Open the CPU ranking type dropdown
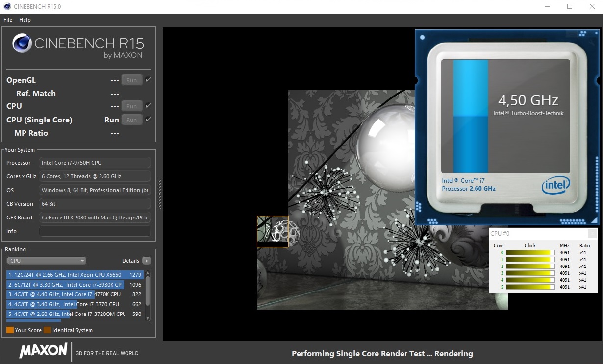Image resolution: width=603 pixels, height=364 pixels. click(47, 261)
